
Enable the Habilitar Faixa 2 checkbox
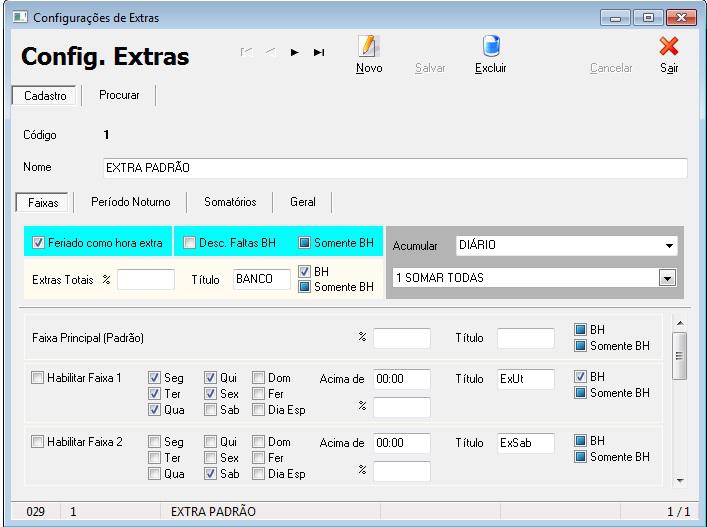pos(38,442)
